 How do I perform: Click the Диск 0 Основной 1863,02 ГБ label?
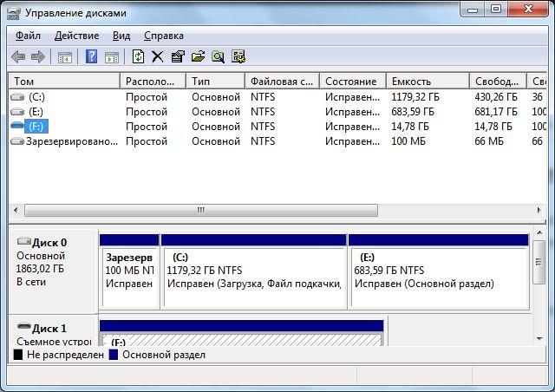click(x=53, y=271)
